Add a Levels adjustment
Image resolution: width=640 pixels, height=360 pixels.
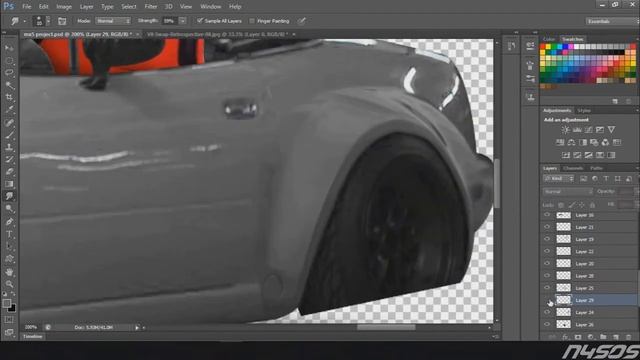tap(577, 130)
